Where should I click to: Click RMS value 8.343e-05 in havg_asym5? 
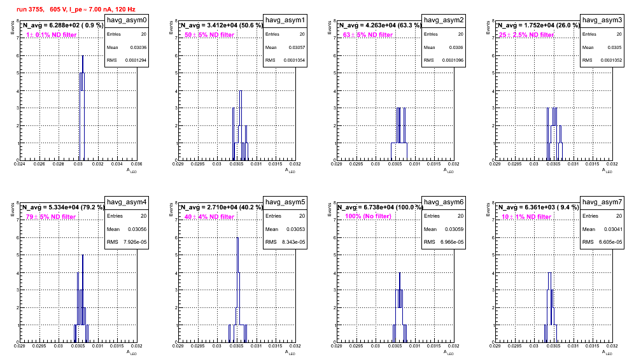[294, 242]
